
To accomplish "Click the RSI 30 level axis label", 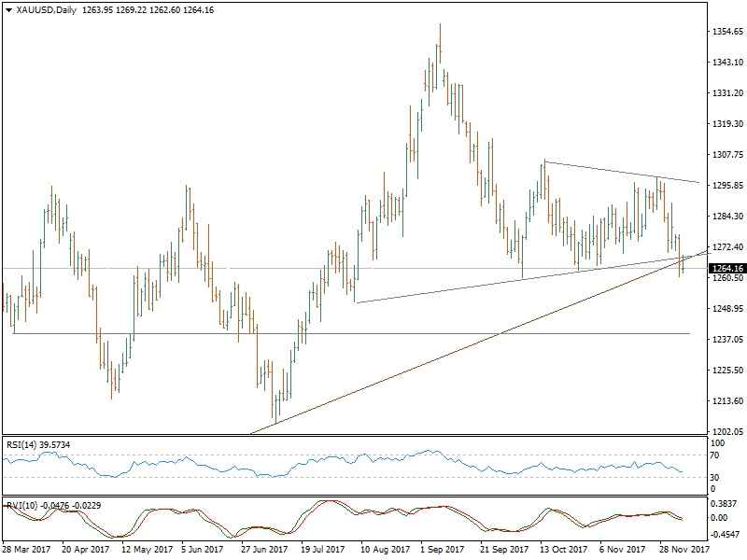I will tap(717, 478).
